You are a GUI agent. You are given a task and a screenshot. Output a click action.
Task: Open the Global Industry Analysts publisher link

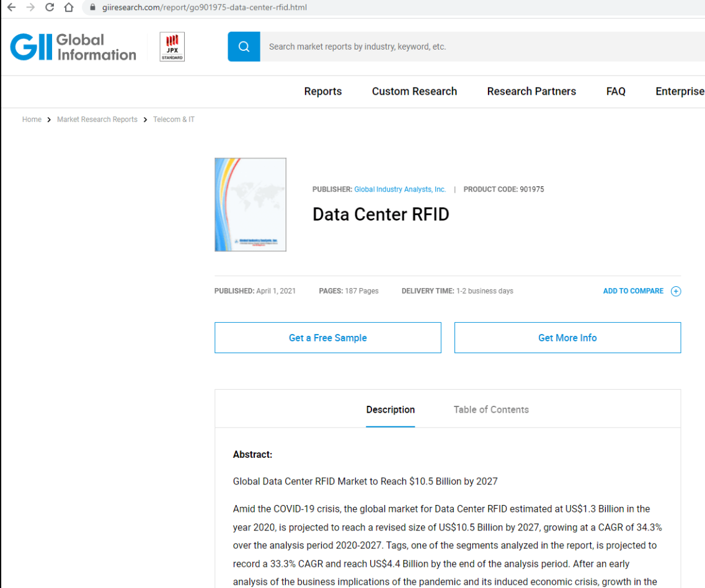[399, 189]
